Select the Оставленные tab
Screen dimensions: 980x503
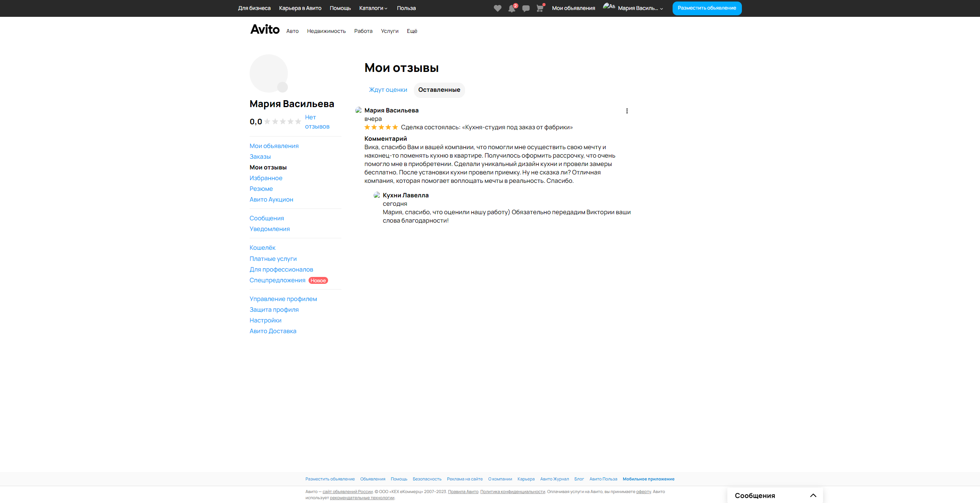(x=439, y=90)
